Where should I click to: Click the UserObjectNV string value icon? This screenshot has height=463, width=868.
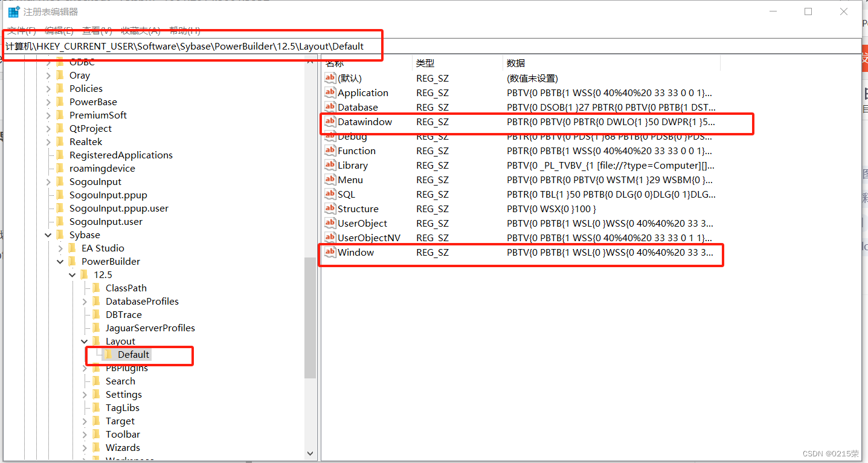330,238
